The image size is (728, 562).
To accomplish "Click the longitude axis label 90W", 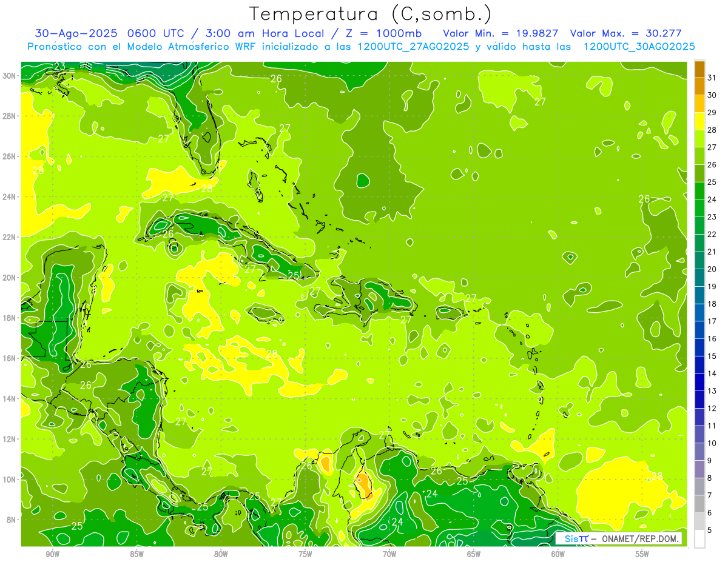I will (x=52, y=554).
